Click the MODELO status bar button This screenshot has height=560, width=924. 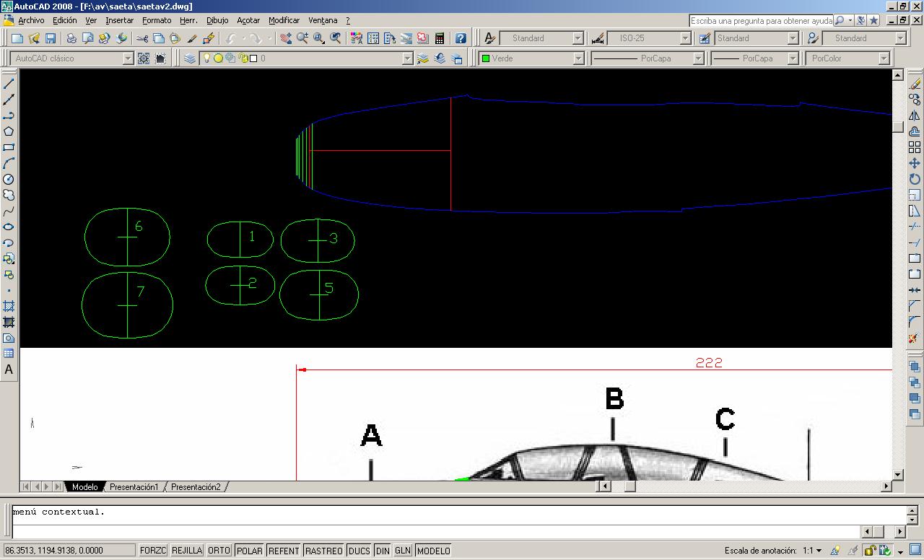[433, 551]
